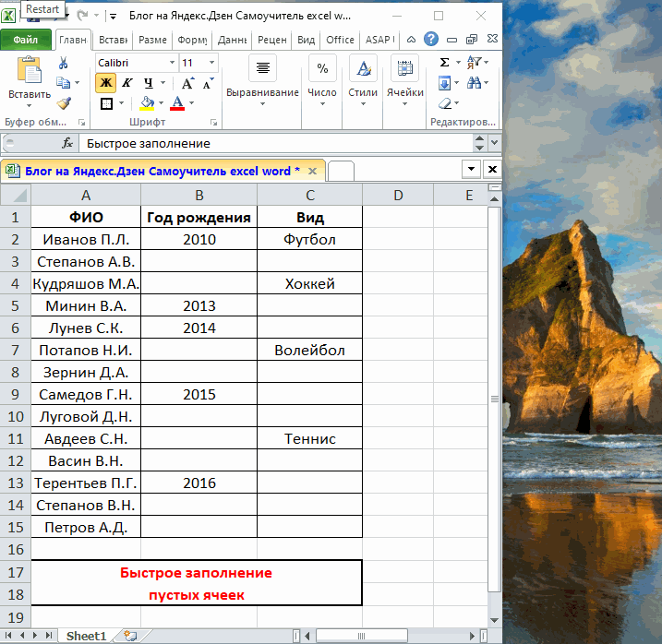Viewport: 662px width, 644px height.
Task: Select cell containing 2015
Action: pyautogui.click(x=199, y=394)
